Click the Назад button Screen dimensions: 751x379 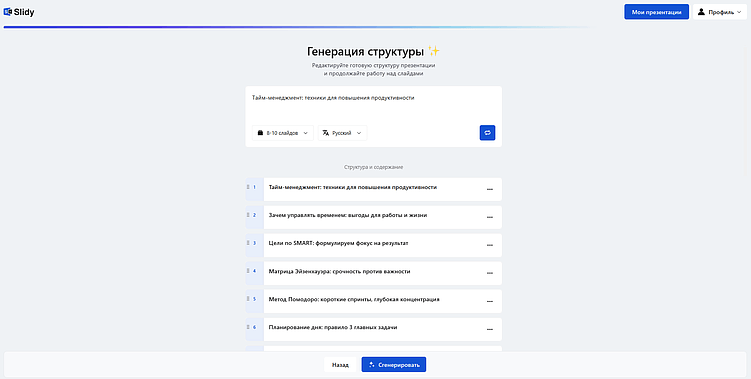[x=340, y=365]
